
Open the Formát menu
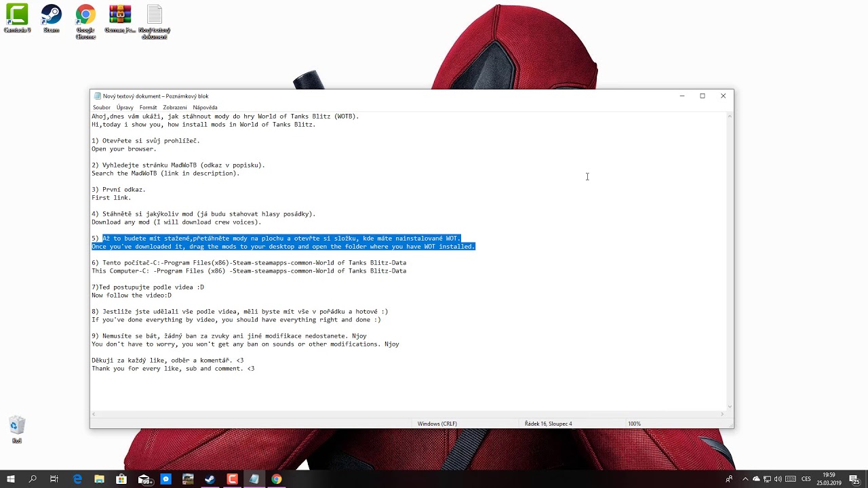pos(148,107)
